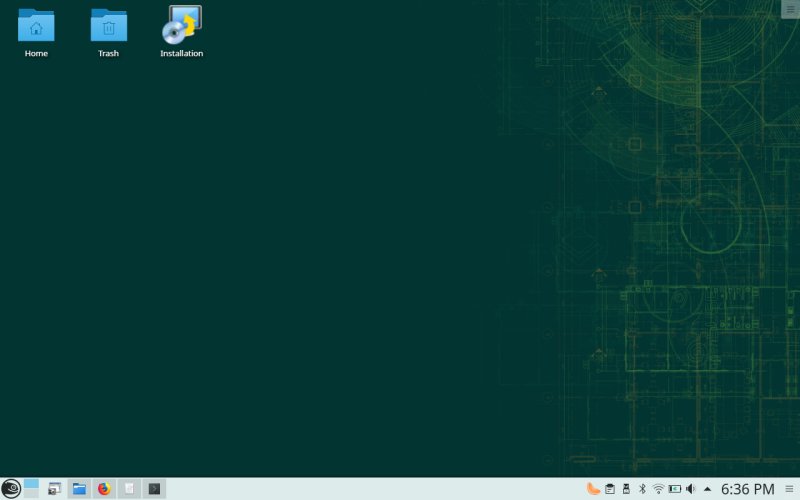
Task: Open Bluetooth settings from system tray
Action: pyautogui.click(x=642, y=489)
